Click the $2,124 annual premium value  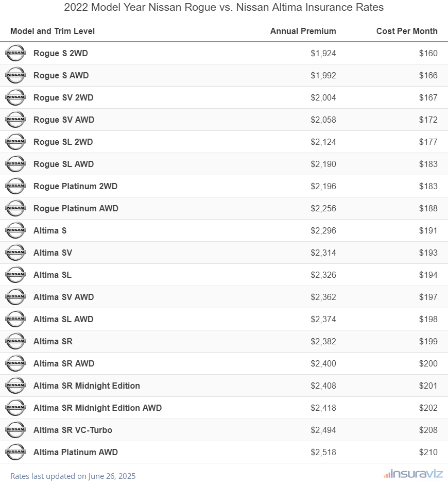tap(323, 142)
